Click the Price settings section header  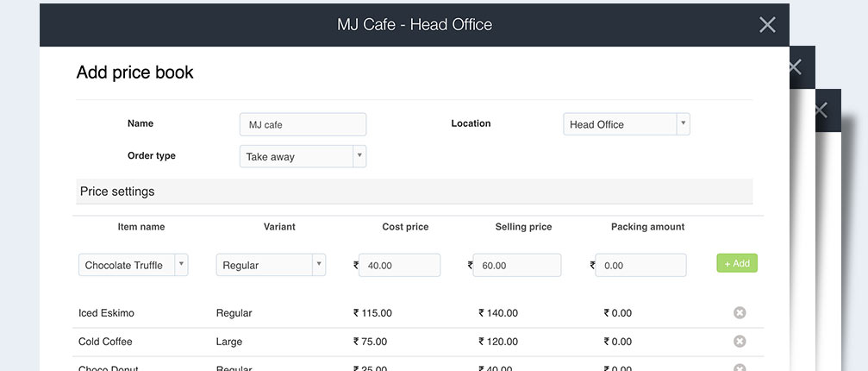tap(117, 192)
